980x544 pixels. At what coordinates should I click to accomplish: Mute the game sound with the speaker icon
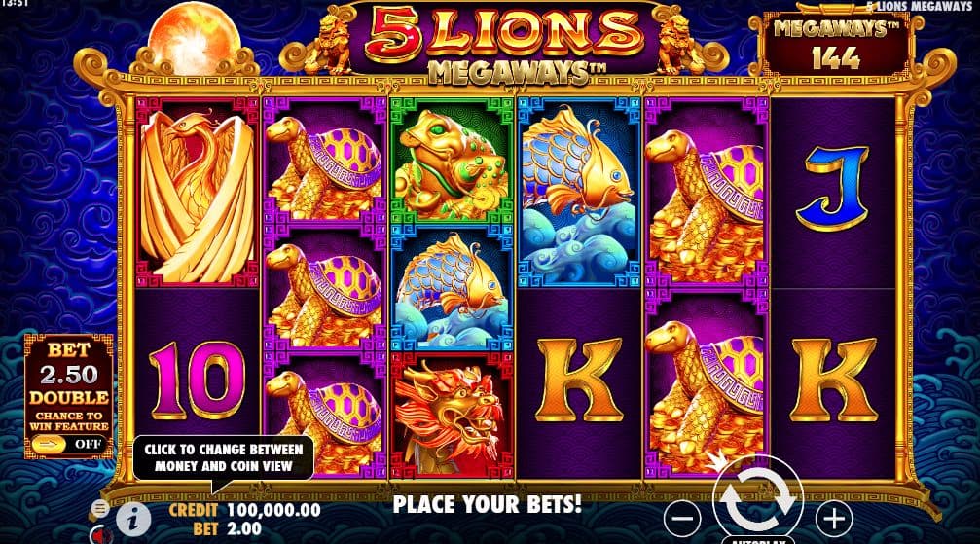click(99, 535)
